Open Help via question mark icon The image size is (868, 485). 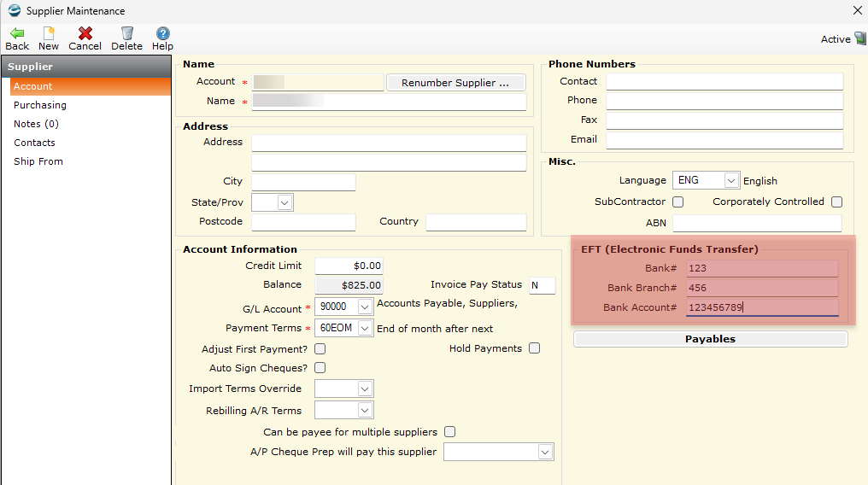pyautogui.click(x=162, y=33)
